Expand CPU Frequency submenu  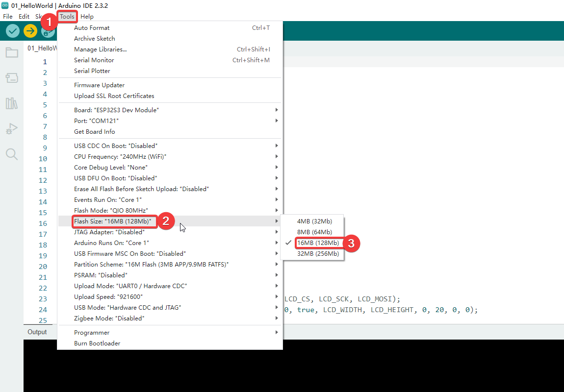coord(170,157)
